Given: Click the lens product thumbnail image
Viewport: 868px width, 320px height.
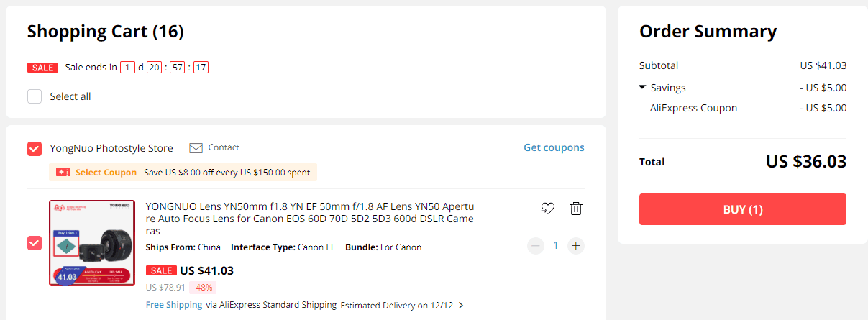Looking at the screenshot, I should [92, 243].
